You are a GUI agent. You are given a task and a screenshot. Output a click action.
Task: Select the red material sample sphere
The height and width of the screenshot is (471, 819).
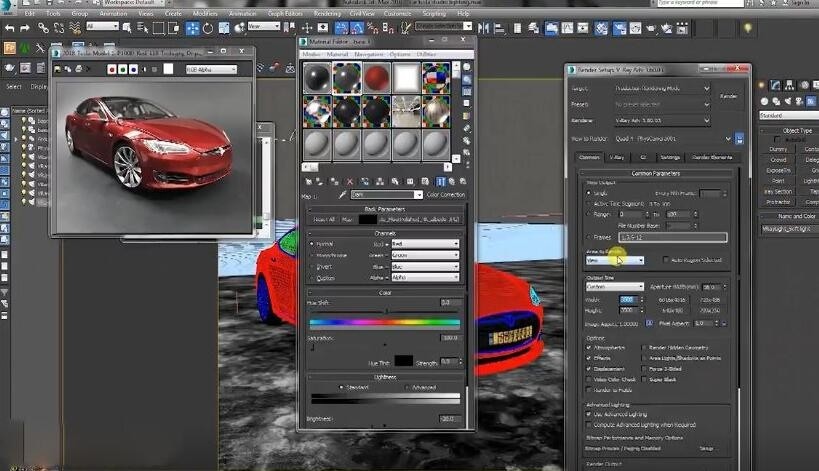376,78
